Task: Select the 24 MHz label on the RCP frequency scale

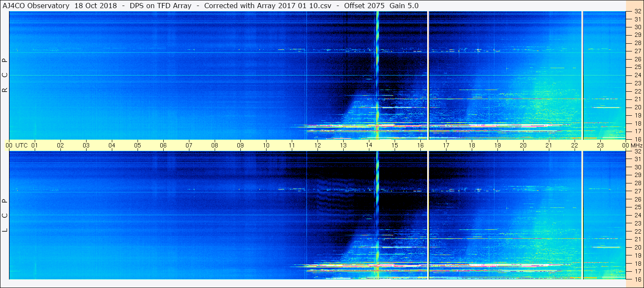Action: coord(637,75)
